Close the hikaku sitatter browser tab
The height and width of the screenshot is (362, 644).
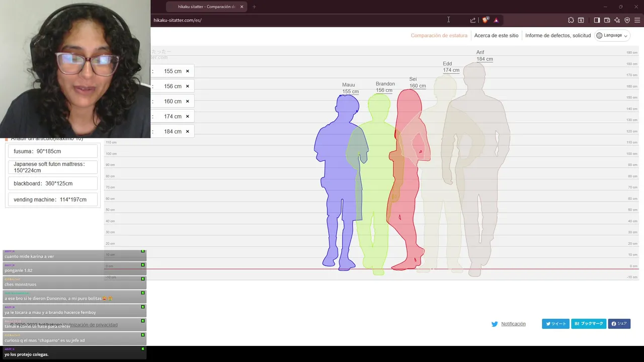pos(242,7)
